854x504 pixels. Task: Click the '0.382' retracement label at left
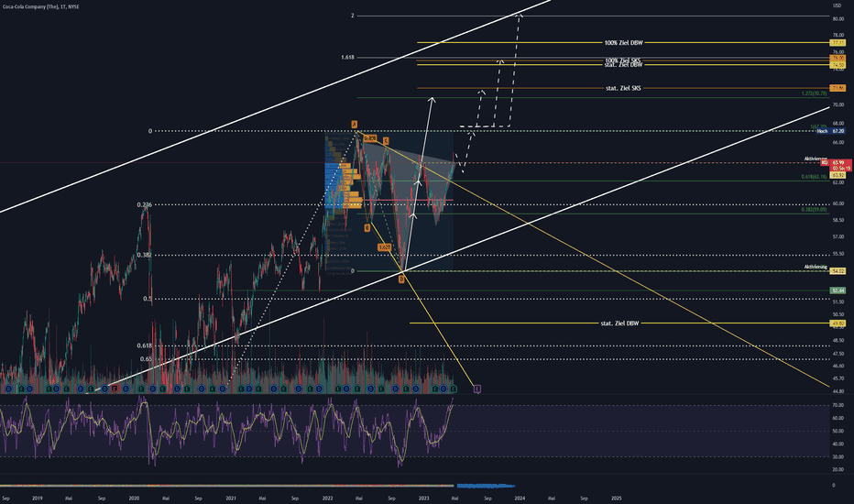coord(145,255)
